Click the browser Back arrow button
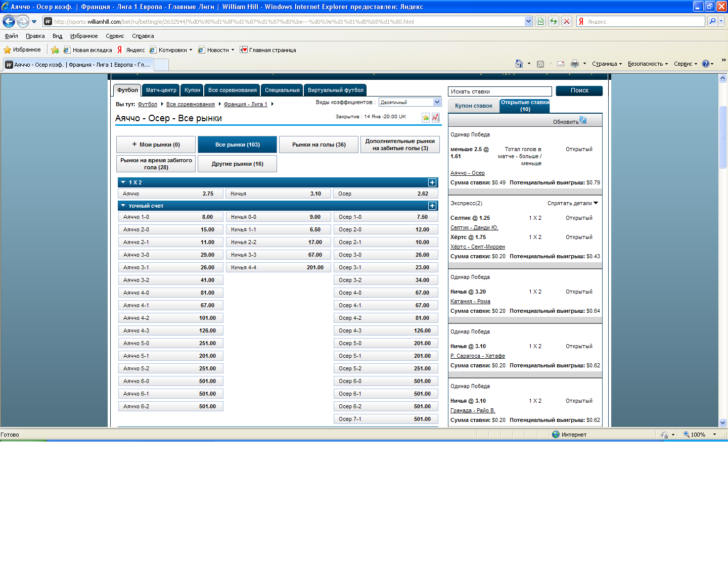The height and width of the screenshot is (573, 728). coord(9,21)
